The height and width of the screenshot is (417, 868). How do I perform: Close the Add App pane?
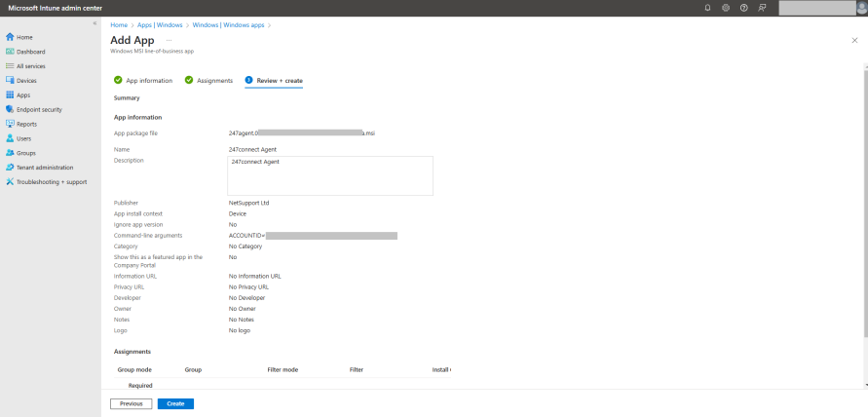854,40
